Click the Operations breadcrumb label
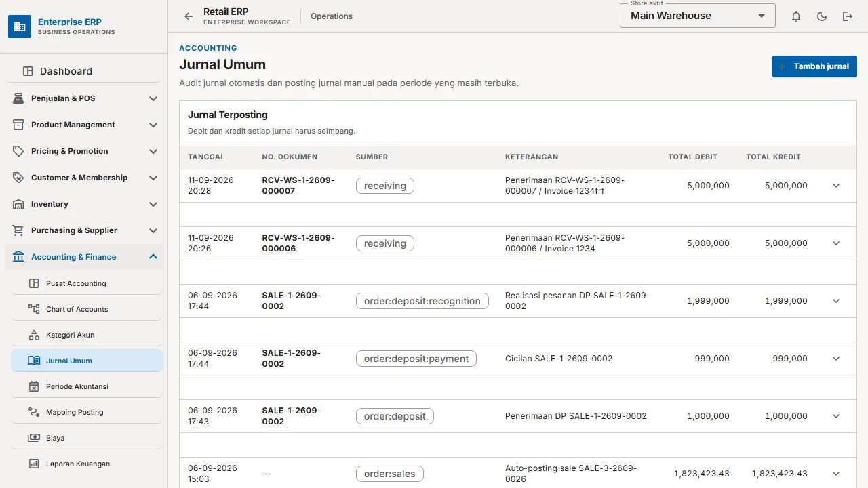This screenshot has height=488, width=868. 332,16
